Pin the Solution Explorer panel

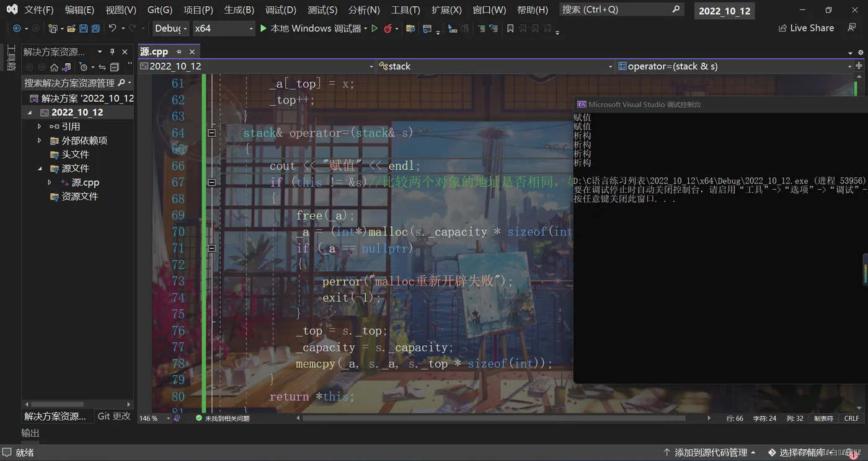(112, 52)
